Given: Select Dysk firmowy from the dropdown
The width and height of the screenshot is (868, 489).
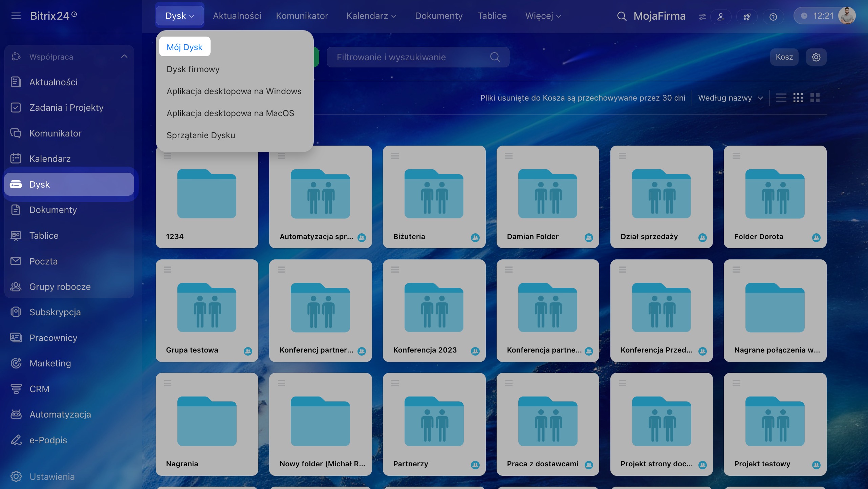Looking at the screenshot, I should (x=193, y=69).
